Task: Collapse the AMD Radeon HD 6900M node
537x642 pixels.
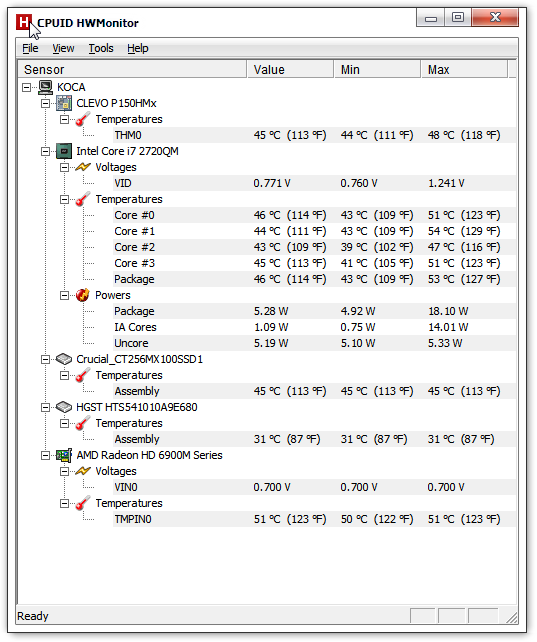Action: 45,455
